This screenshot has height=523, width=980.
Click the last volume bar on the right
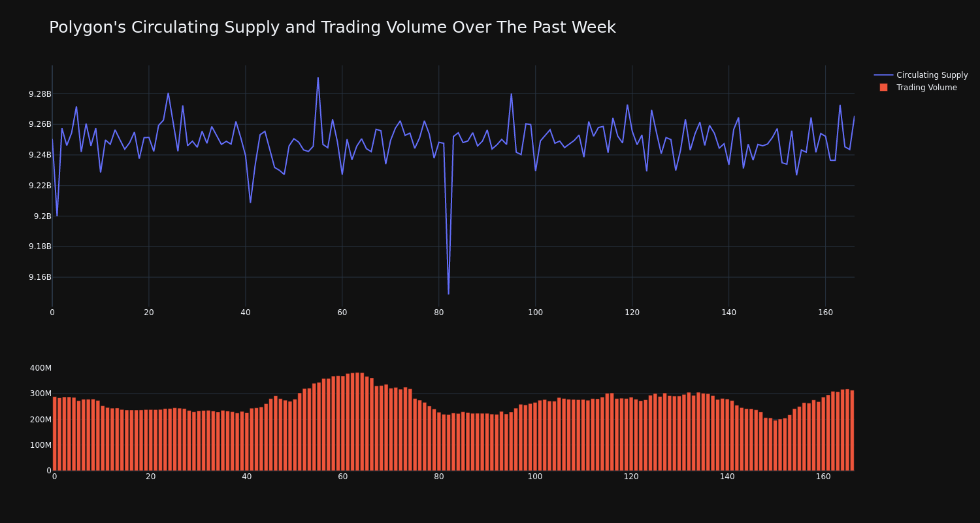(852, 430)
